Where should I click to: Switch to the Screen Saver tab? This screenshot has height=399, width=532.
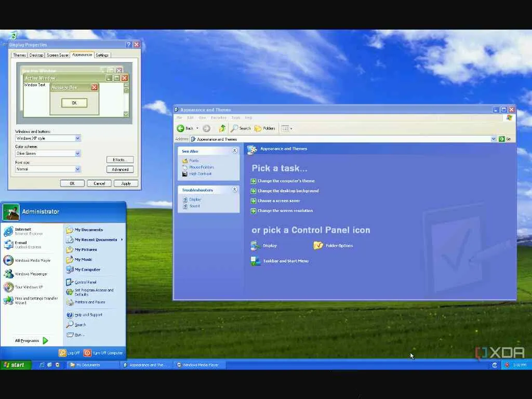pos(57,55)
